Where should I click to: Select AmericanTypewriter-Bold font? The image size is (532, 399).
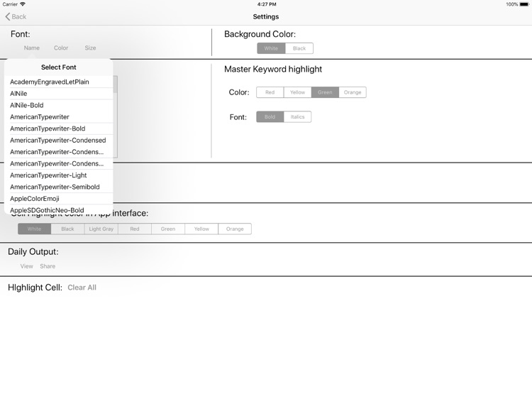(x=59, y=129)
